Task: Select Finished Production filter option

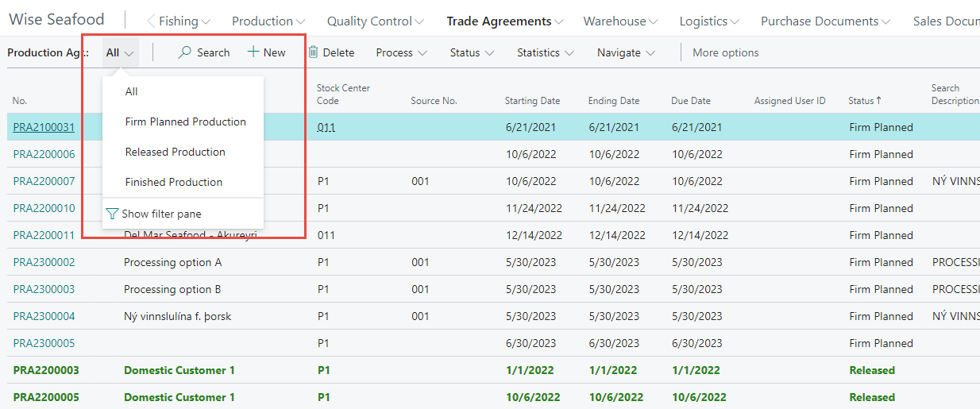Action: (x=173, y=182)
